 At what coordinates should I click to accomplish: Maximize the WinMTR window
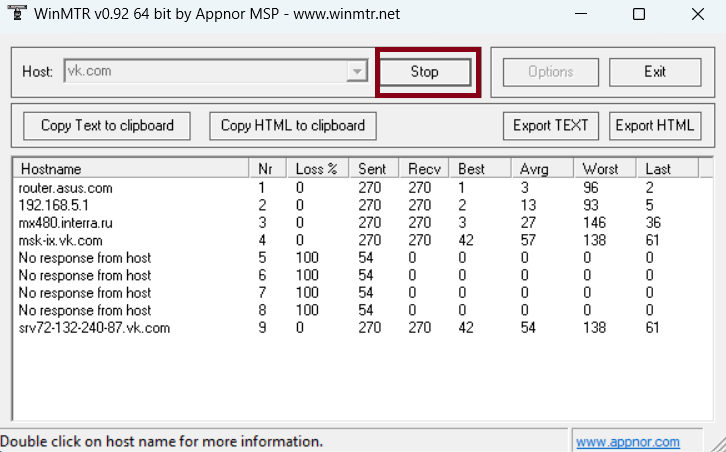click(x=639, y=15)
